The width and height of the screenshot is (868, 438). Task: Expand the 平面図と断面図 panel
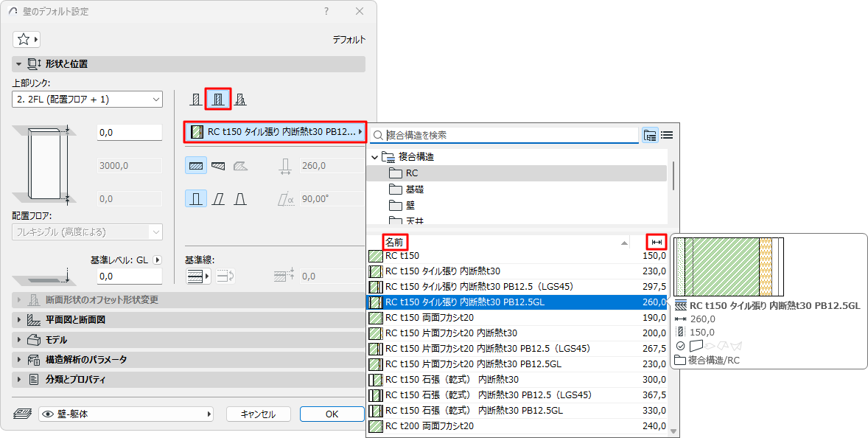[188, 319]
